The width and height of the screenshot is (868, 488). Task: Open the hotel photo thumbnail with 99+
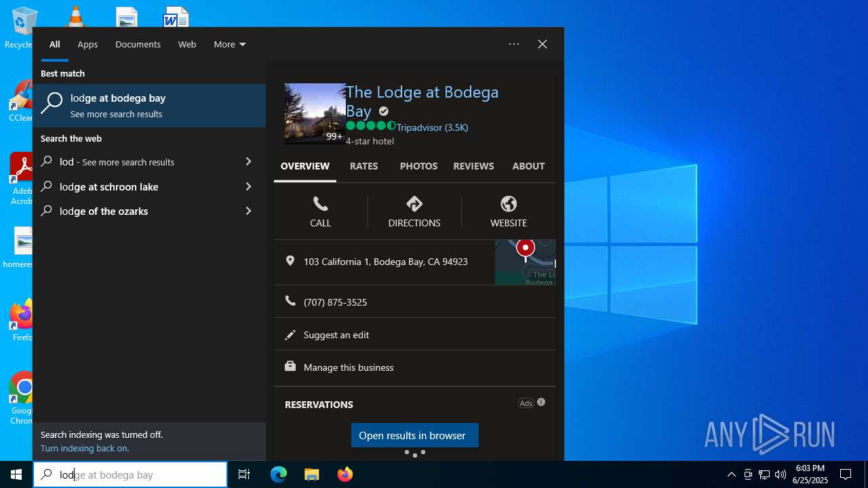point(315,114)
